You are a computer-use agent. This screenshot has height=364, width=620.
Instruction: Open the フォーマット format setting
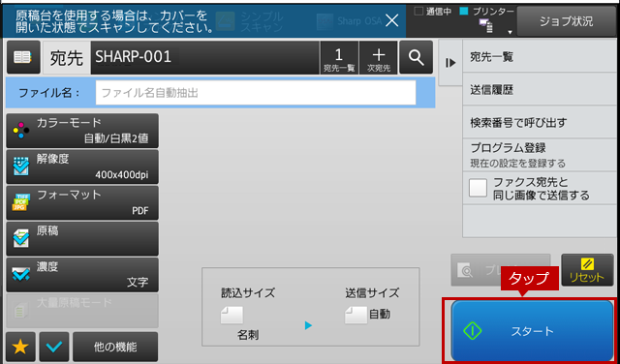(82, 202)
